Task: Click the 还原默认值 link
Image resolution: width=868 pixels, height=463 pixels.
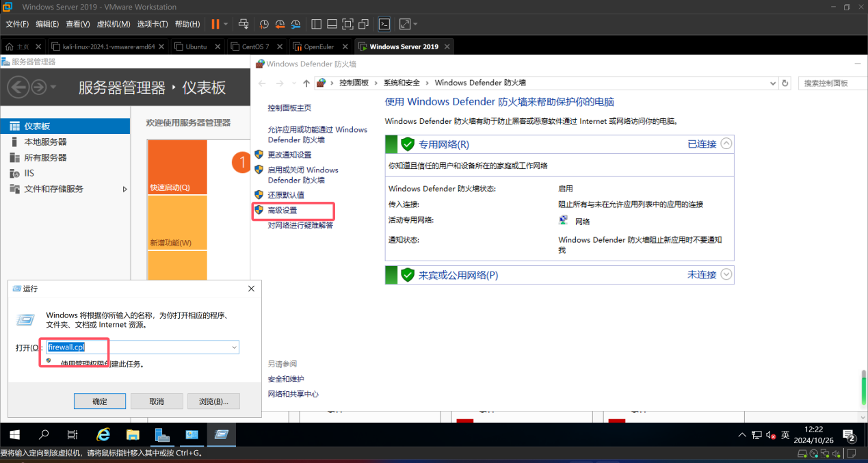Action: point(286,195)
